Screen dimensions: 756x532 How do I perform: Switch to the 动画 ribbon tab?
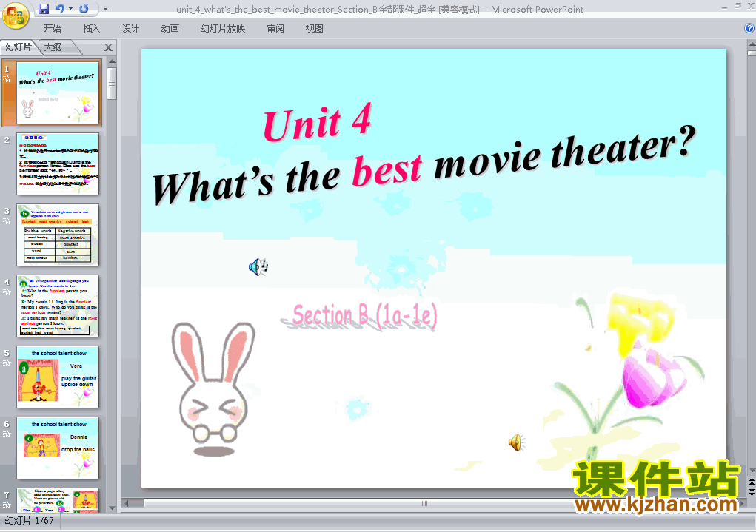(170, 29)
